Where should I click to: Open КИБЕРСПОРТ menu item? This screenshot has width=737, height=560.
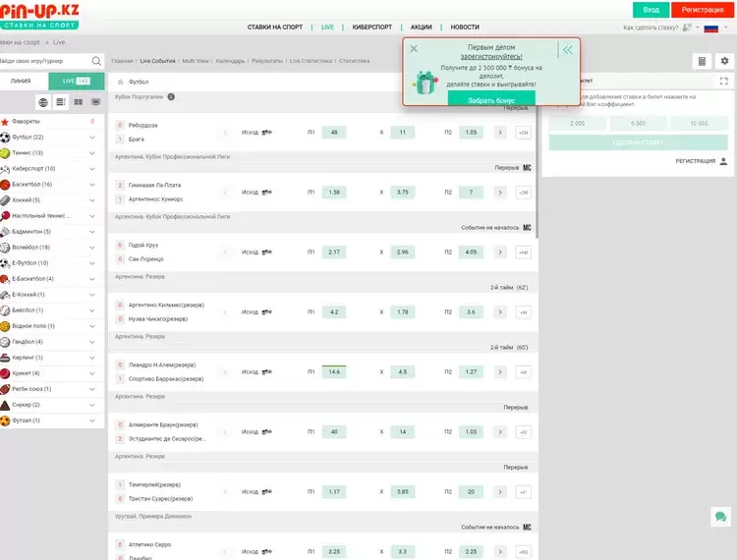coord(372,28)
